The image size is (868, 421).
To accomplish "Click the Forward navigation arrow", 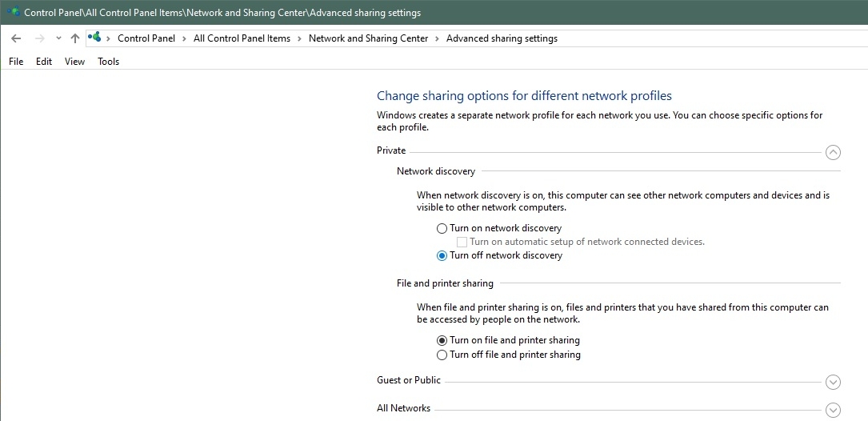I will (39, 38).
